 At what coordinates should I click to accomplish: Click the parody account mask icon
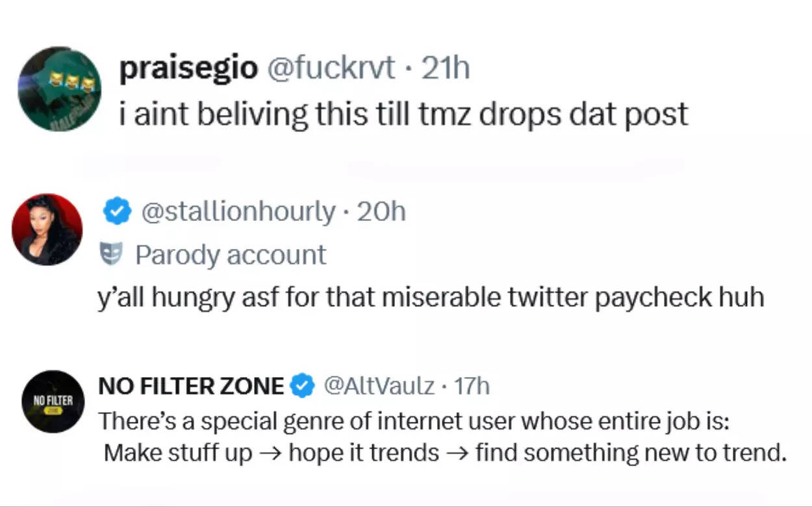(111, 254)
